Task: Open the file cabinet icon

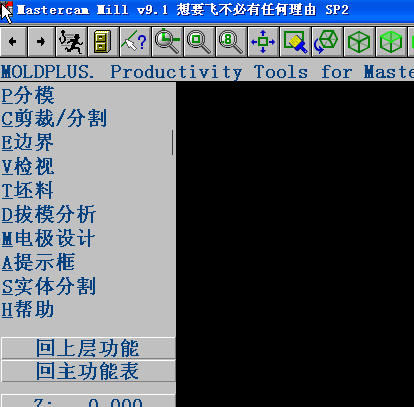Action: (x=103, y=42)
